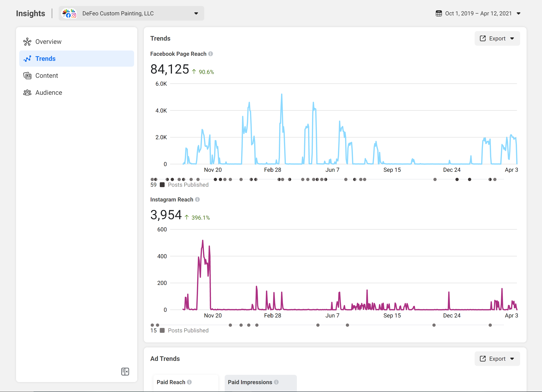
Task: Open the Audience menu item
Action: pyautogui.click(x=76, y=93)
